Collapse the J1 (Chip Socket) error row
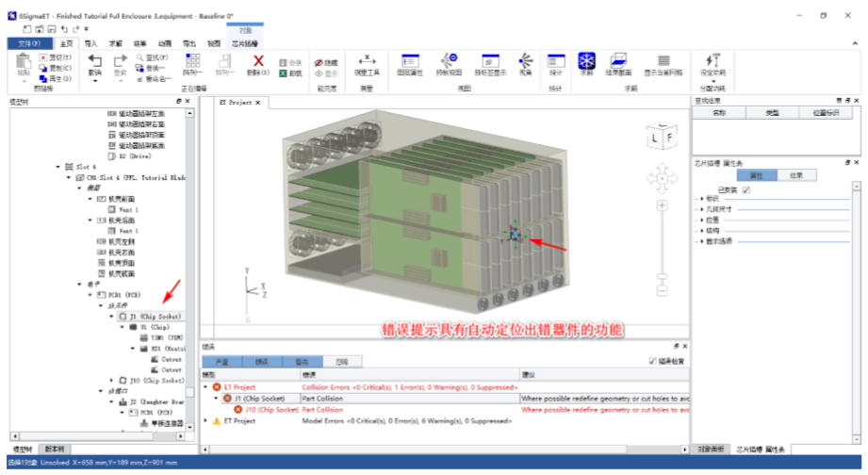This screenshot has height=475, width=868. (x=215, y=399)
